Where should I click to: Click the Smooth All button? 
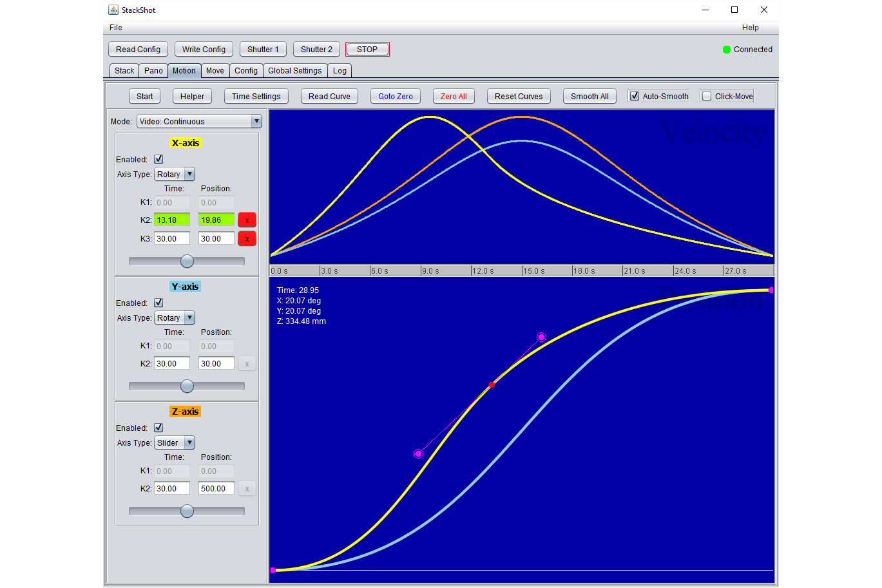tap(589, 96)
